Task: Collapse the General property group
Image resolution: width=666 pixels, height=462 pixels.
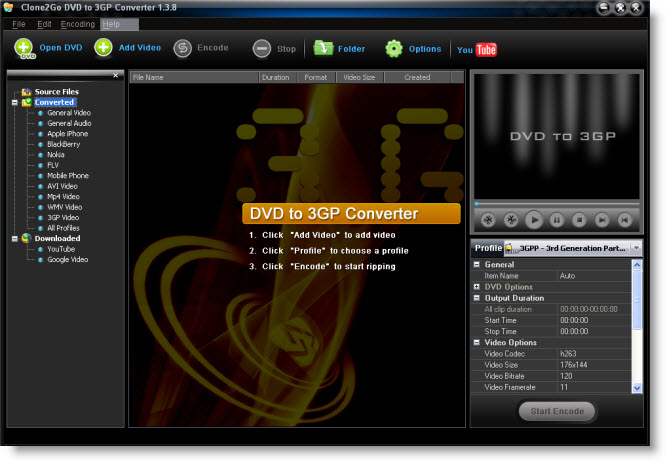Action: (477, 265)
